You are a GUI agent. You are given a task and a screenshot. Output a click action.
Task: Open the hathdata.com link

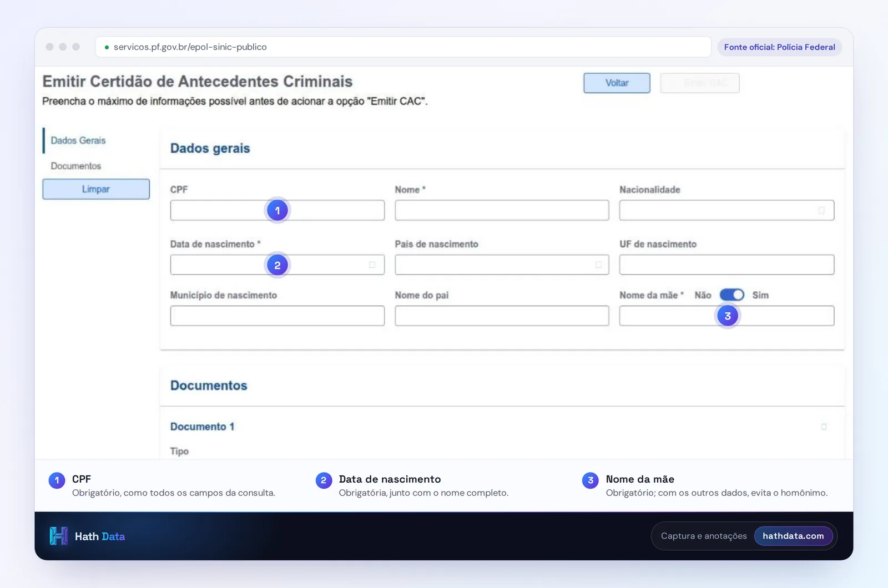(793, 536)
